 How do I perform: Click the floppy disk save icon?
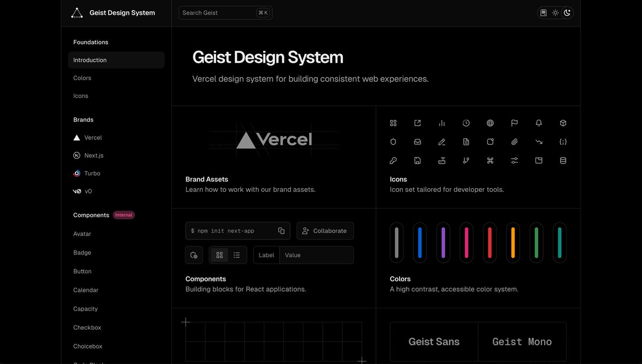pos(417,160)
